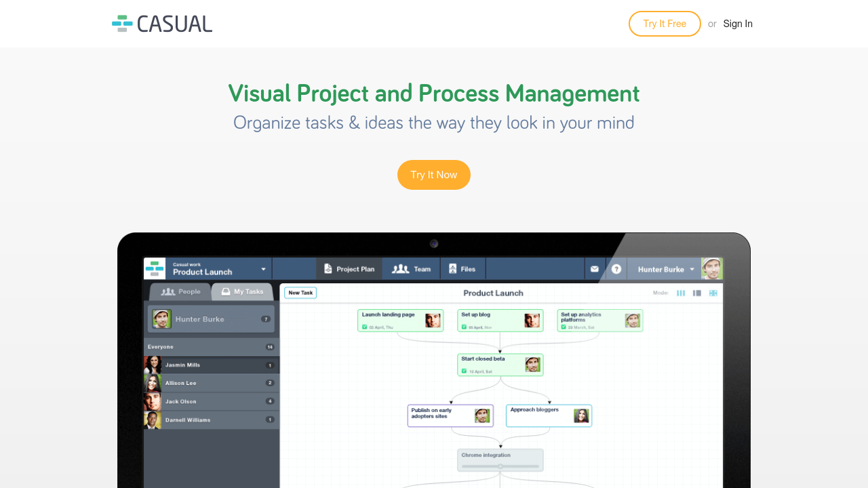The width and height of the screenshot is (868, 488).
Task: Open the Hunter Burke user menu arrow
Action: click(692, 269)
